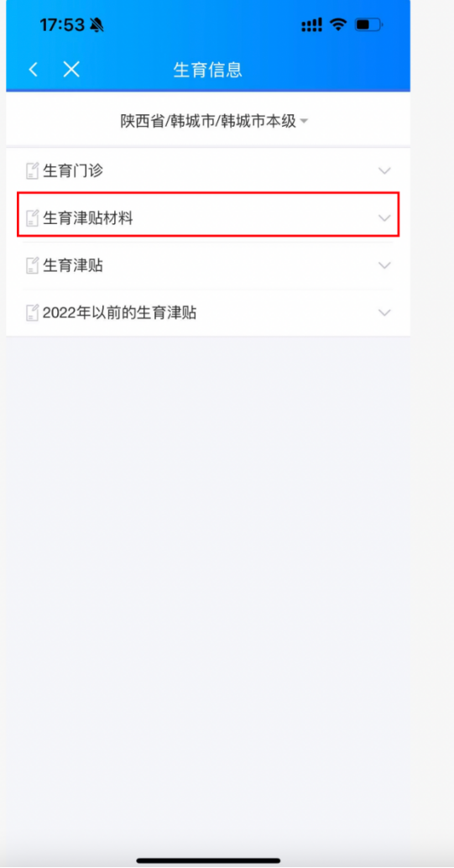Open region dropdown 陕西省/韩城市/韩城市本级
The width and height of the screenshot is (454, 868).
214,121
